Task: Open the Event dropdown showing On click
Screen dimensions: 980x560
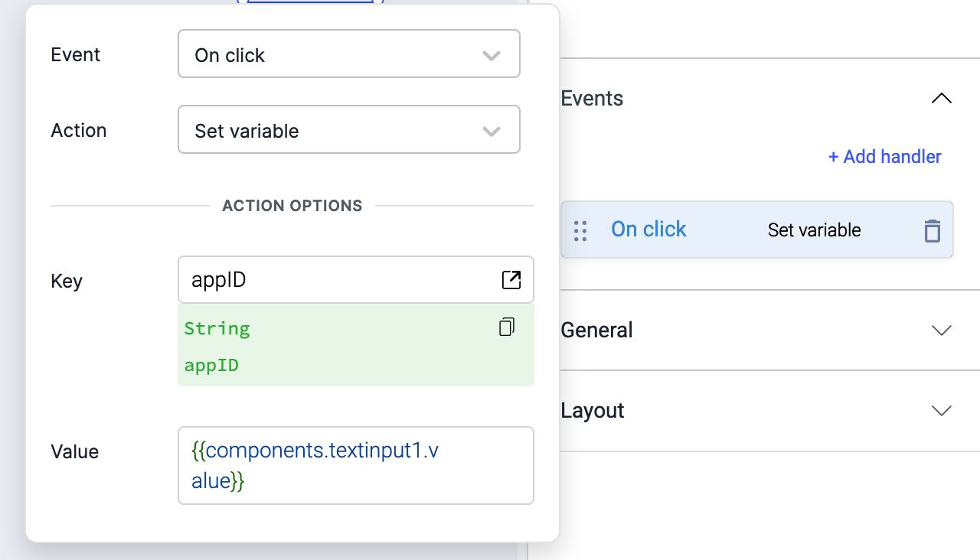Action: (x=337, y=54)
